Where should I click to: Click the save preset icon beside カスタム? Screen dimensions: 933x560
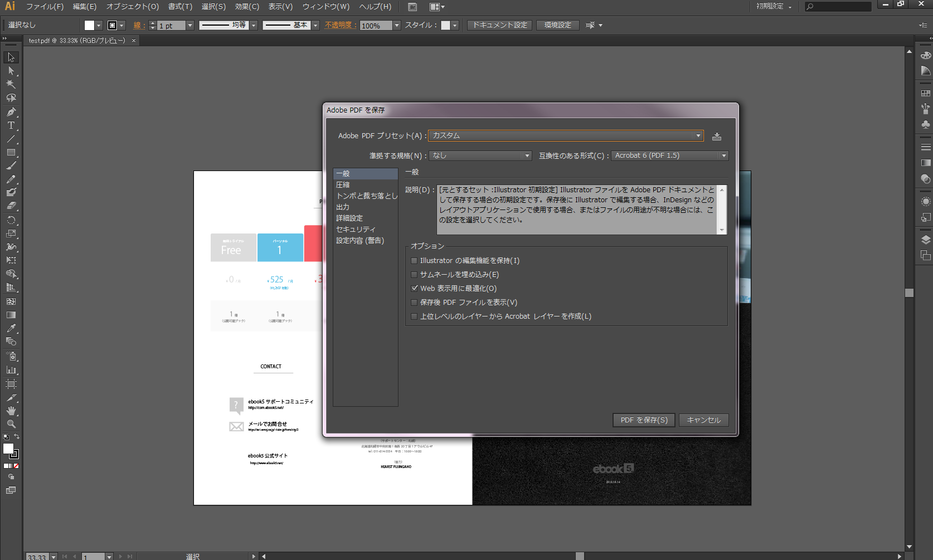(x=717, y=136)
